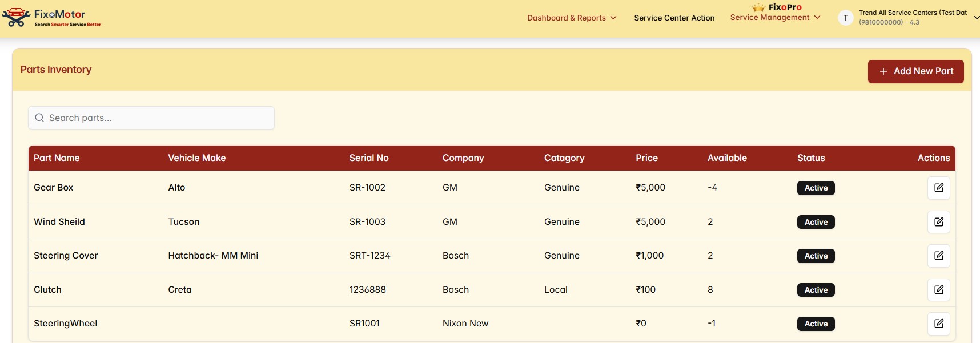Click the FixoMotor logo

click(x=51, y=17)
